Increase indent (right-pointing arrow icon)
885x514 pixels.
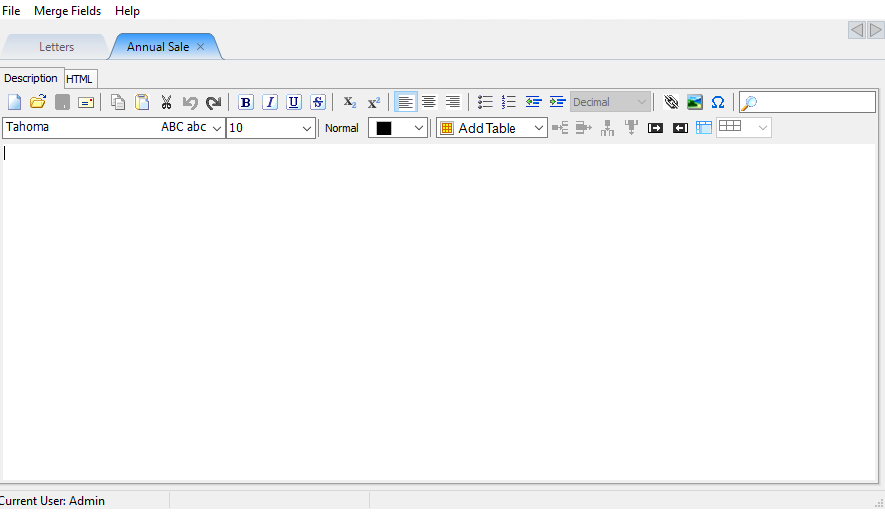click(557, 102)
